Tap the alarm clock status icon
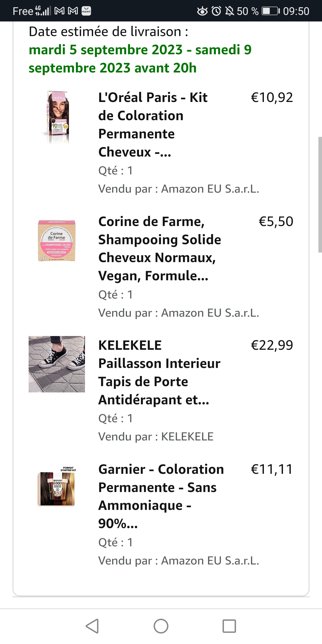The height and width of the screenshot is (644, 322). tap(216, 11)
